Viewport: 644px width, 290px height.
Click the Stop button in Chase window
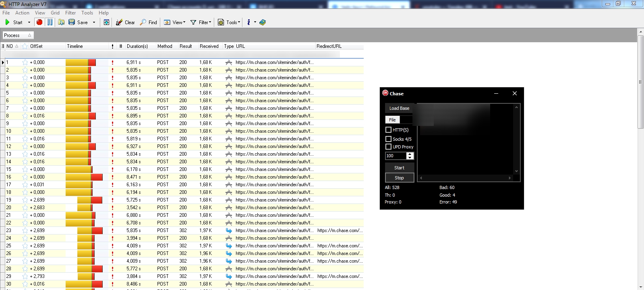point(399,178)
